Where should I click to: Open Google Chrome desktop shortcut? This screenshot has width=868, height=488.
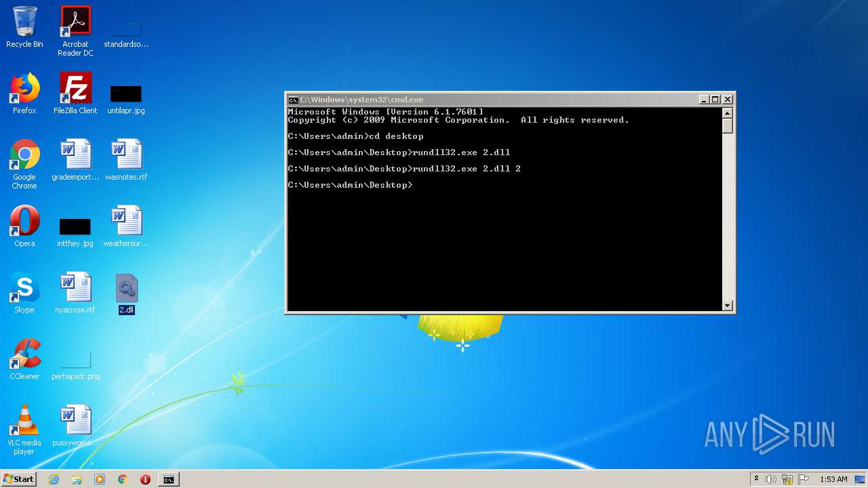tap(24, 164)
